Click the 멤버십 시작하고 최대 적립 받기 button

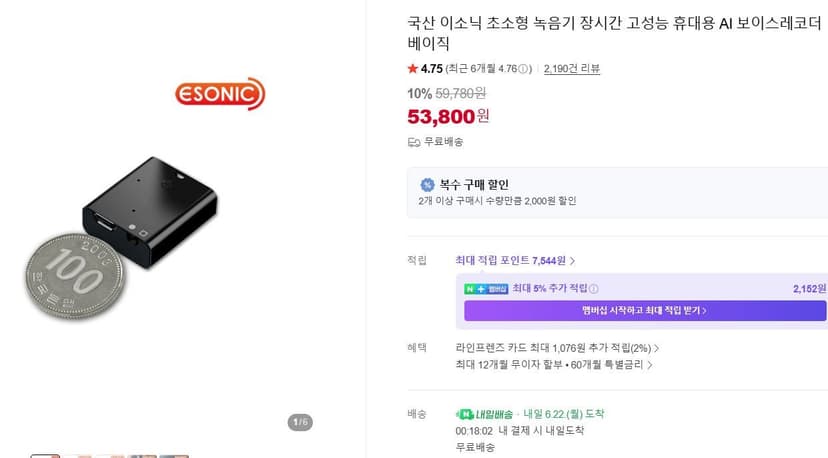(645, 311)
